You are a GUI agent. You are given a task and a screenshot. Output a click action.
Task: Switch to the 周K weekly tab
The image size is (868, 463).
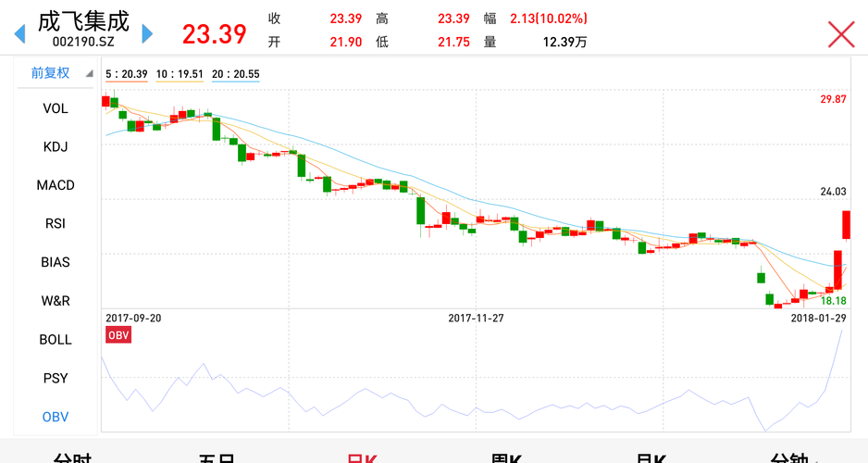(506, 457)
